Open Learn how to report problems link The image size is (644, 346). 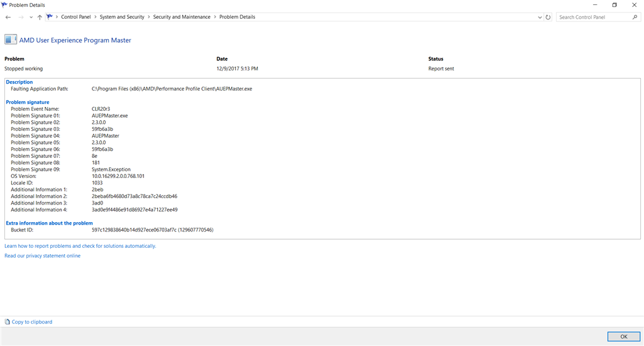pyautogui.click(x=80, y=246)
